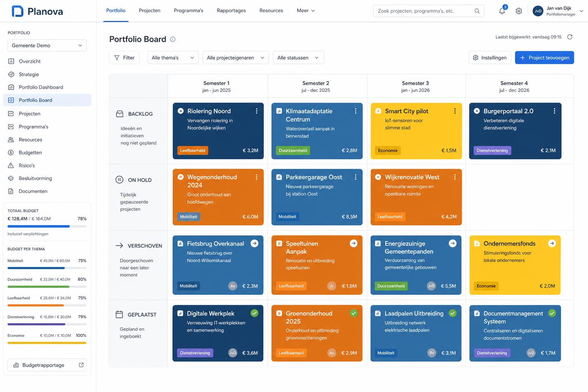Click arrow icon on Fietsbrug Overkanaal card
The height and width of the screenshot is (392, 588).
coord(254,243)
